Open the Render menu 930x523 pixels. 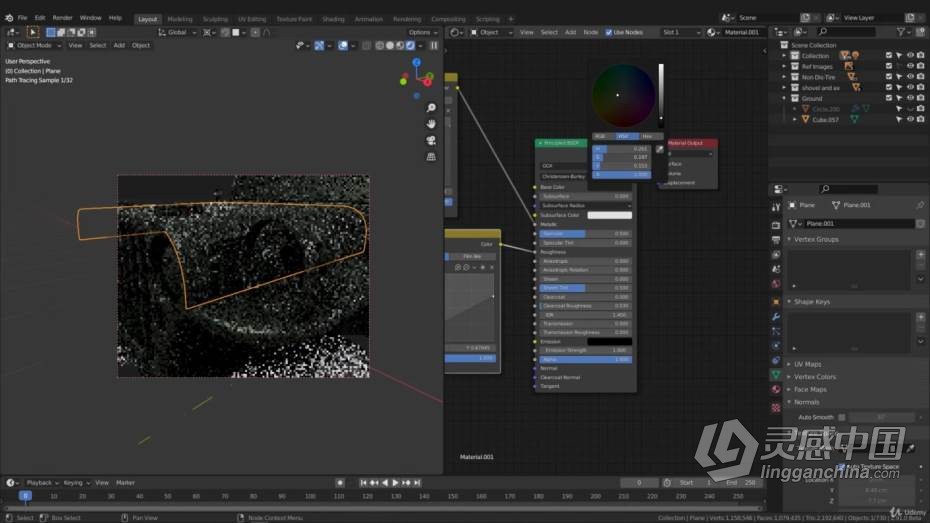click(62, 18)
